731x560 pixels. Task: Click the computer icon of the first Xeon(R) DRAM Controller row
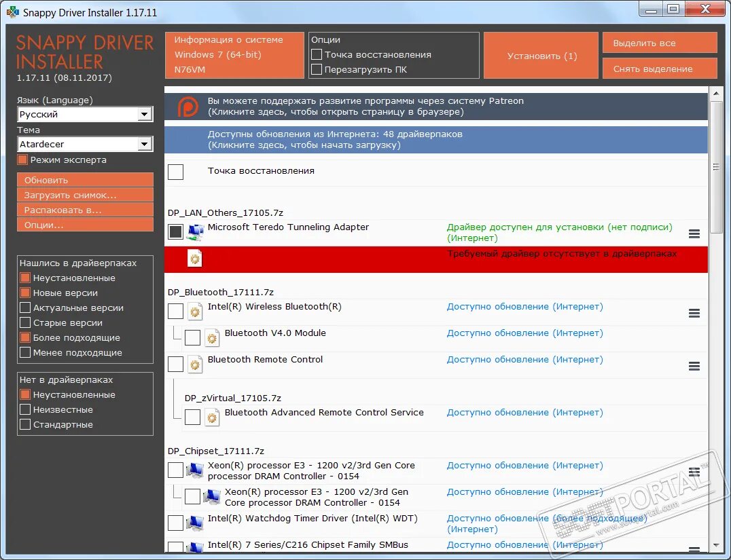click(195, 470)
